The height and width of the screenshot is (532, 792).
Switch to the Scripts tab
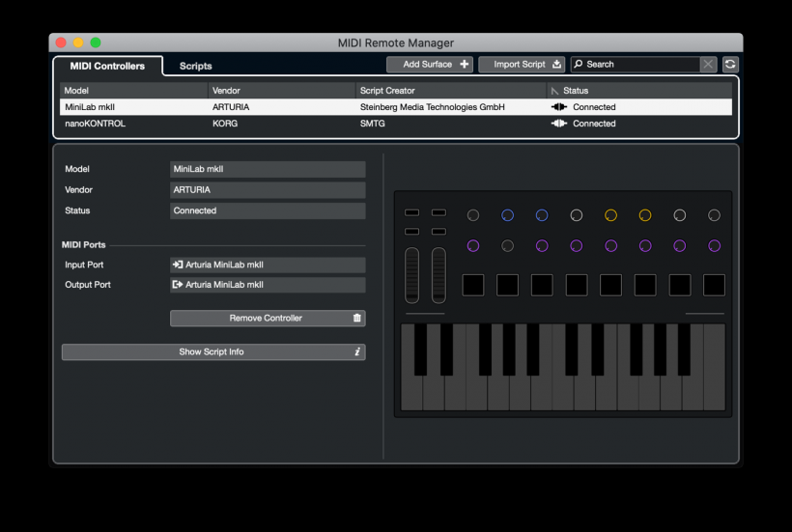pos(195,66)
